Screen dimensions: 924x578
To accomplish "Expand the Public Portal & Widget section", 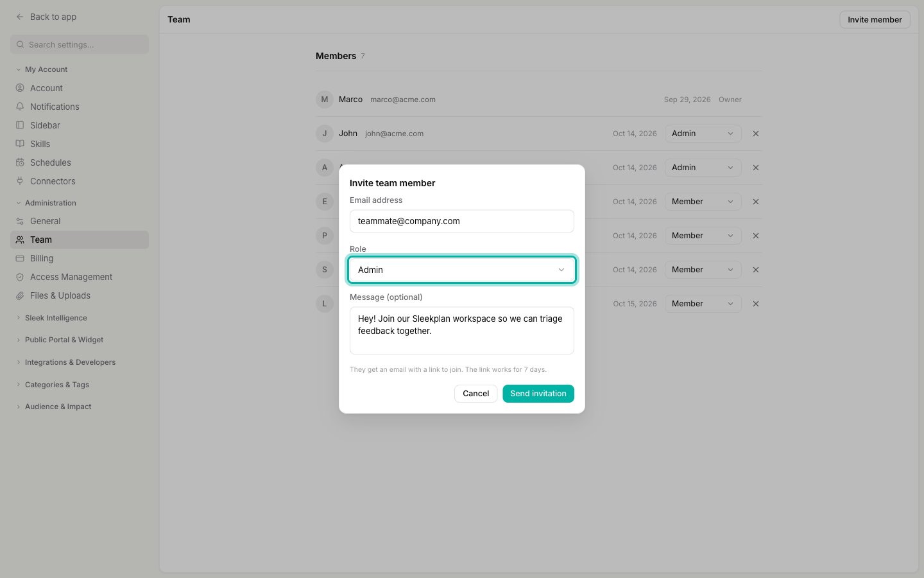I will 60,340.
